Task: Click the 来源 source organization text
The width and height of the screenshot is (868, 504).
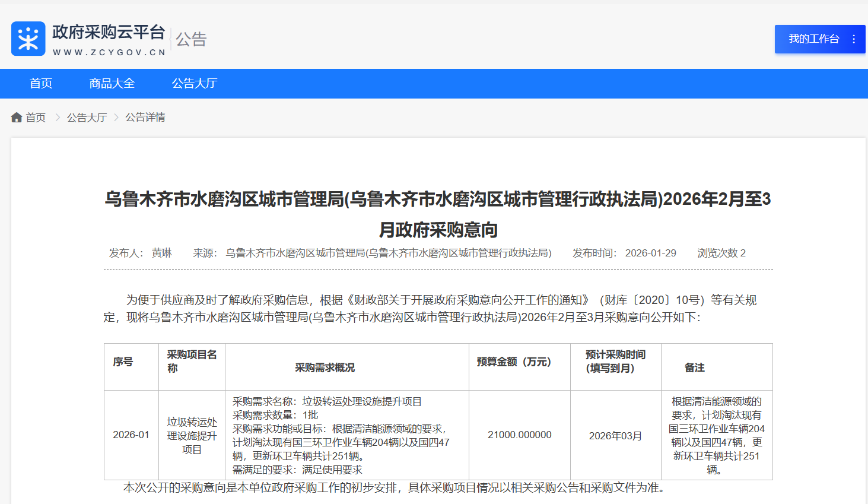Action: 389,253
